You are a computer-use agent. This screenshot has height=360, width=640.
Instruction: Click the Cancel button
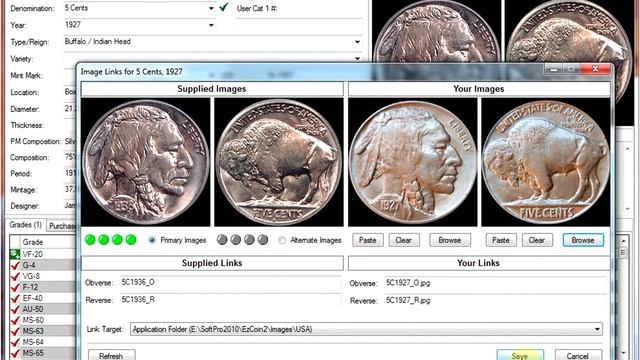(x=578, y=355)
